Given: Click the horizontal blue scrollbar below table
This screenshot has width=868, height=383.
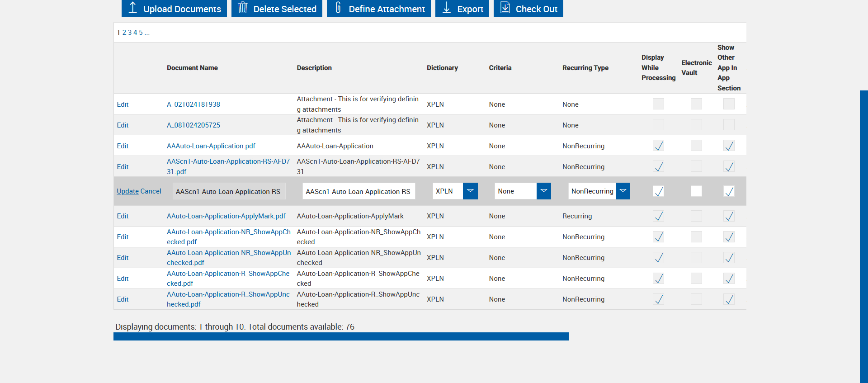Looking at the screenshot, I should (341, 336).
